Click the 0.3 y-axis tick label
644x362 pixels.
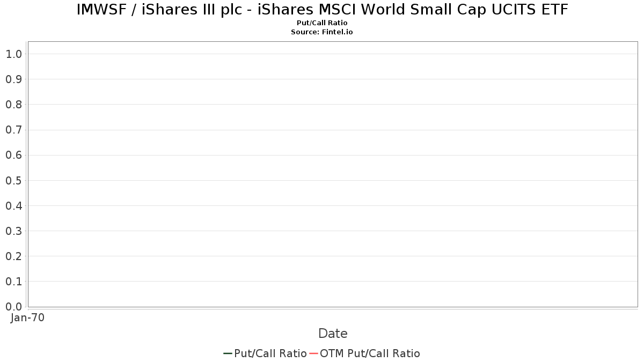click(14, 231)
